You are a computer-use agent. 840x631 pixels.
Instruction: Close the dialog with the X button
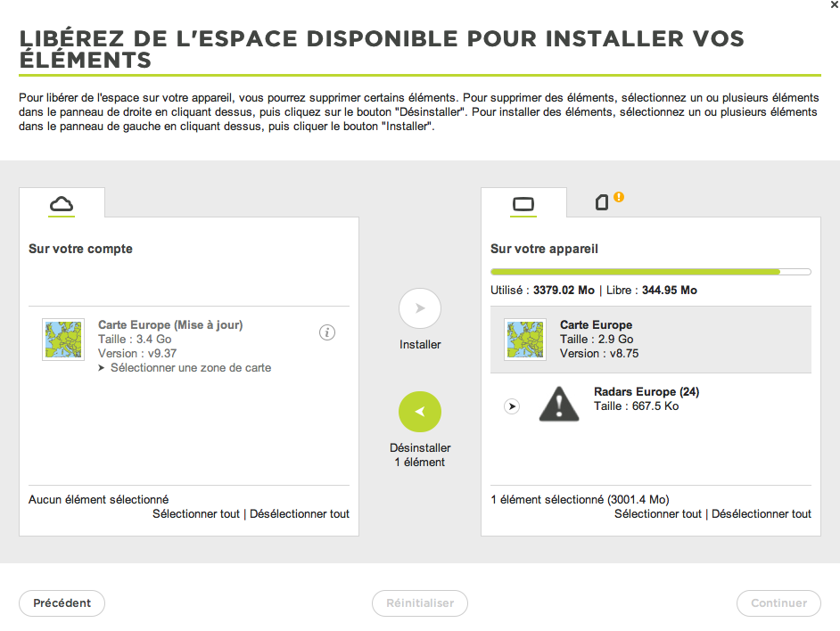tap(834, 4)
